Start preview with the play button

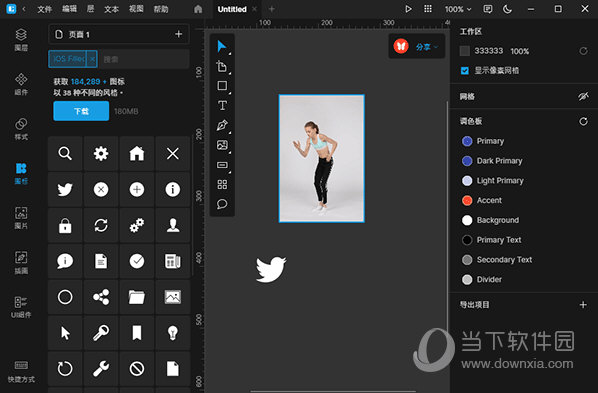click(408, 9)
